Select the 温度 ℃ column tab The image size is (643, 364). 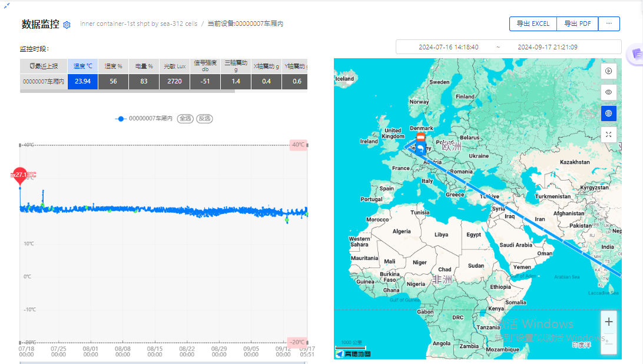[82, 66]
